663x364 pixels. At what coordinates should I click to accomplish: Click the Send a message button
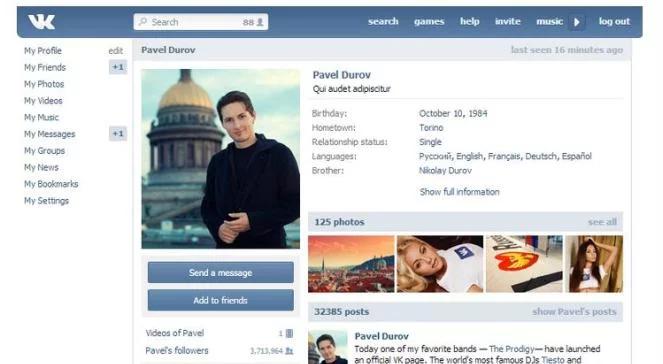[221, 273]
